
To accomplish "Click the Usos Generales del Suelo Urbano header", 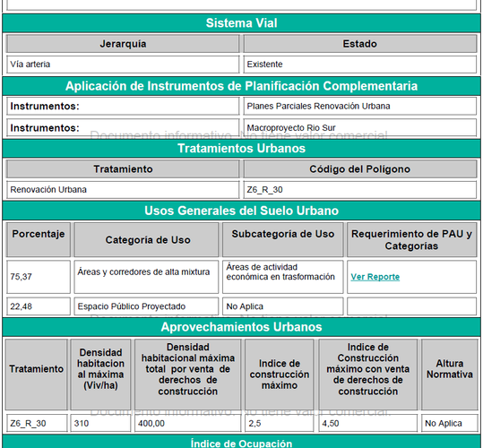I will (242, 211).
